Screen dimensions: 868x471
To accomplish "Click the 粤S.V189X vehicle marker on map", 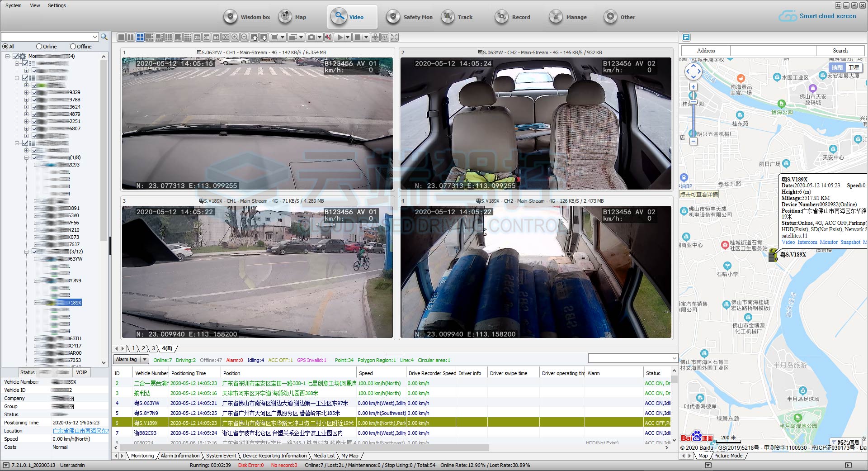I will 774,256.
